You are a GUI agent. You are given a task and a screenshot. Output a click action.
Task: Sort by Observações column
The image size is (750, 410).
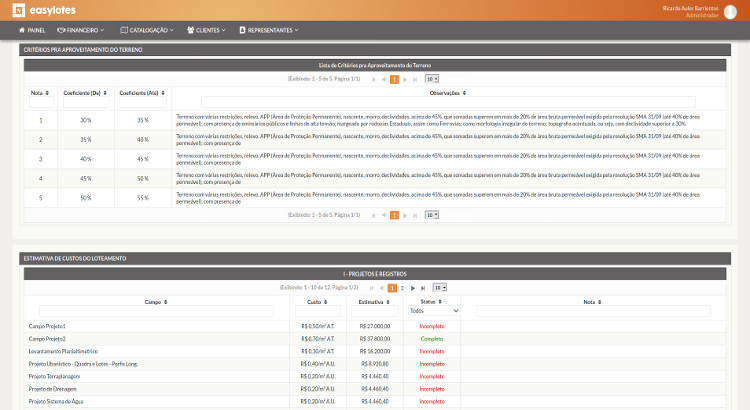click(x=448, y=93)
